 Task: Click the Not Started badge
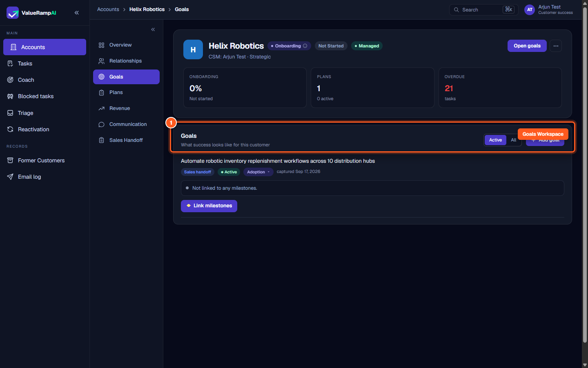point(331,46)
